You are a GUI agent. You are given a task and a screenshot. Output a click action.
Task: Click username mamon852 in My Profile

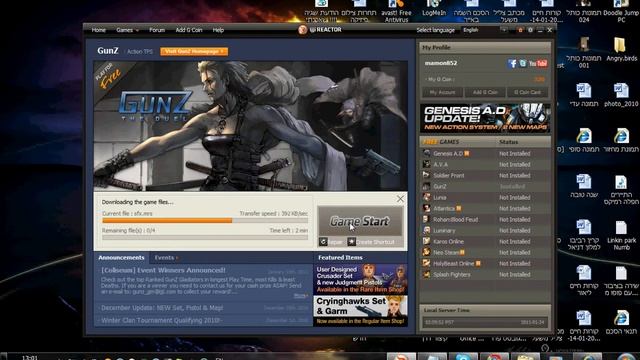coord(440,63)
